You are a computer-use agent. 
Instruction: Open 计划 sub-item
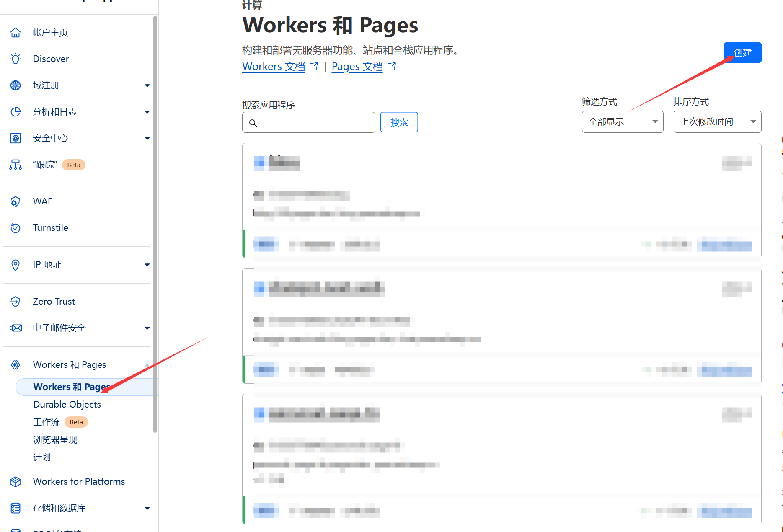[x=42, y=457]
